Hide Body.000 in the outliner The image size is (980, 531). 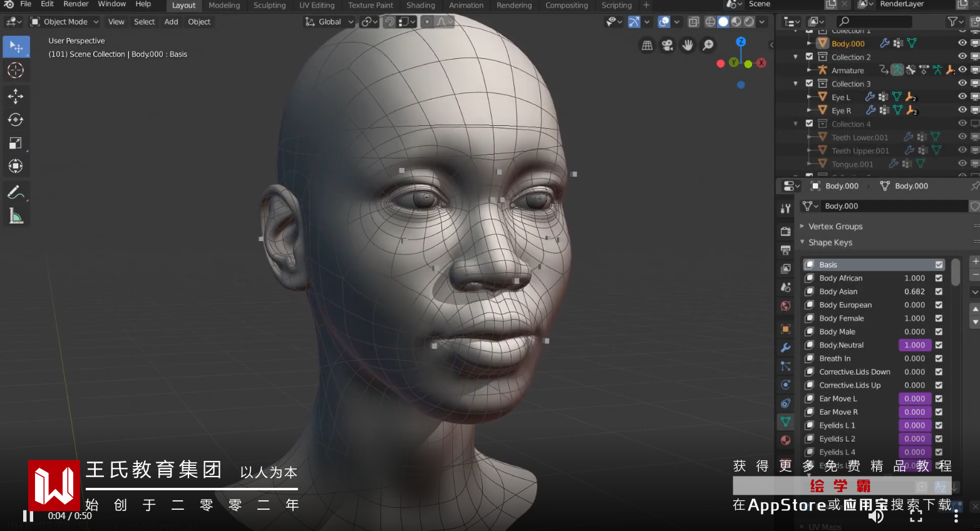tap(962, 43)
